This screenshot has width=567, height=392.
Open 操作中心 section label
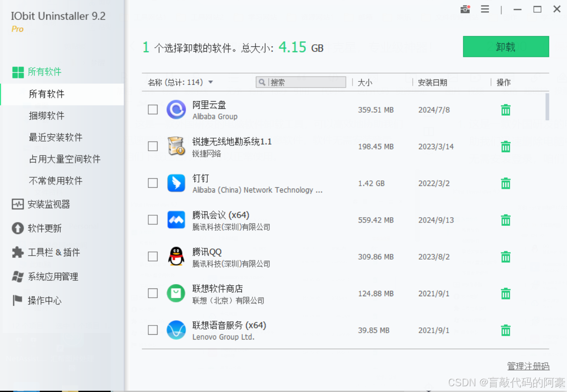click(x=45, y=301)
